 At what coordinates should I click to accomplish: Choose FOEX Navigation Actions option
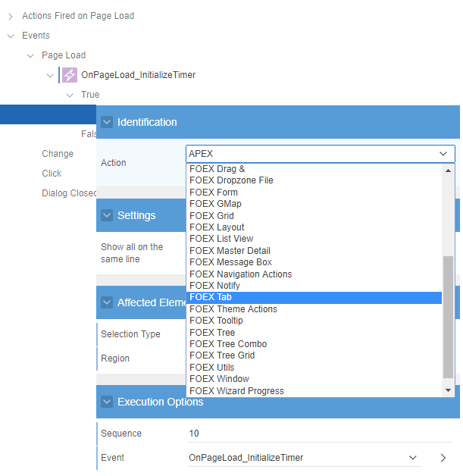point(314,274)
